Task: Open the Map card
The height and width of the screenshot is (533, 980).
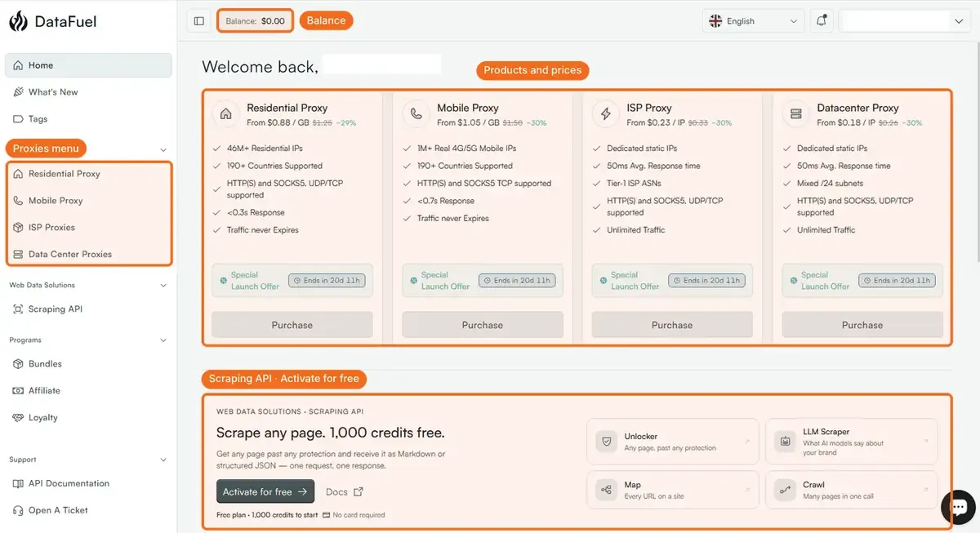Action: click(672, 490)
